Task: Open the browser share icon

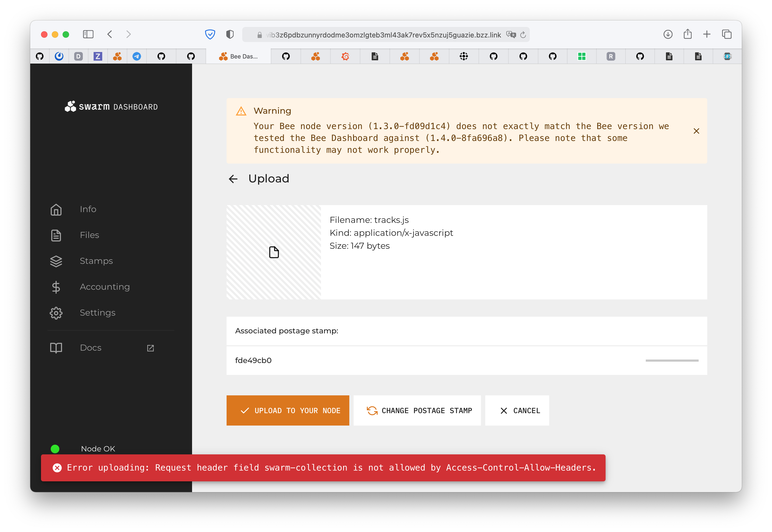Action: pos(687,34)
